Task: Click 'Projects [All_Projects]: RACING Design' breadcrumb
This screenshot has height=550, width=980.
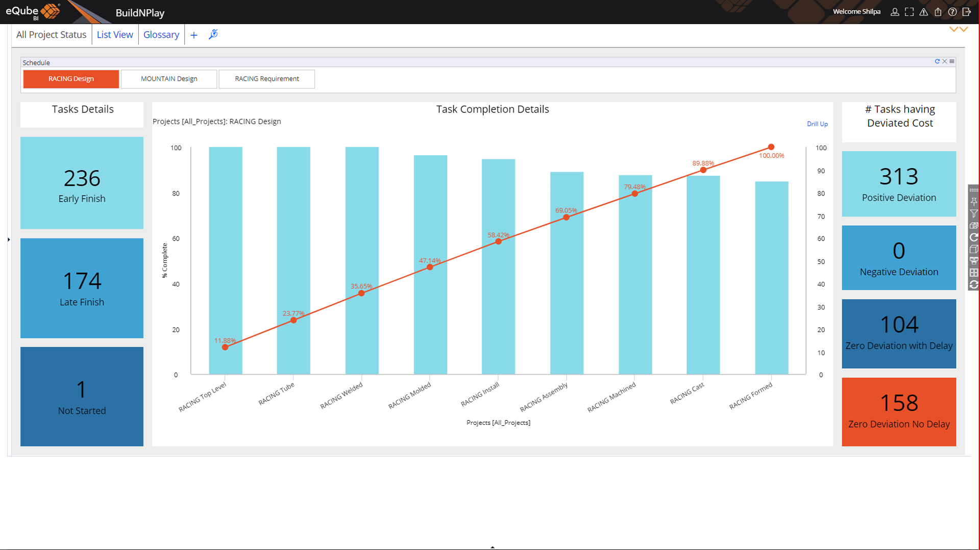Action: pos(217,122)
